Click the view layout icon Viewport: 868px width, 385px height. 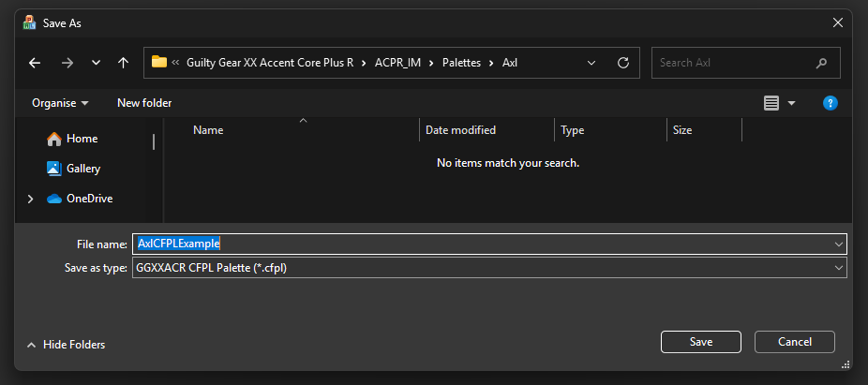pyautogui.click(x=771, y=103)
